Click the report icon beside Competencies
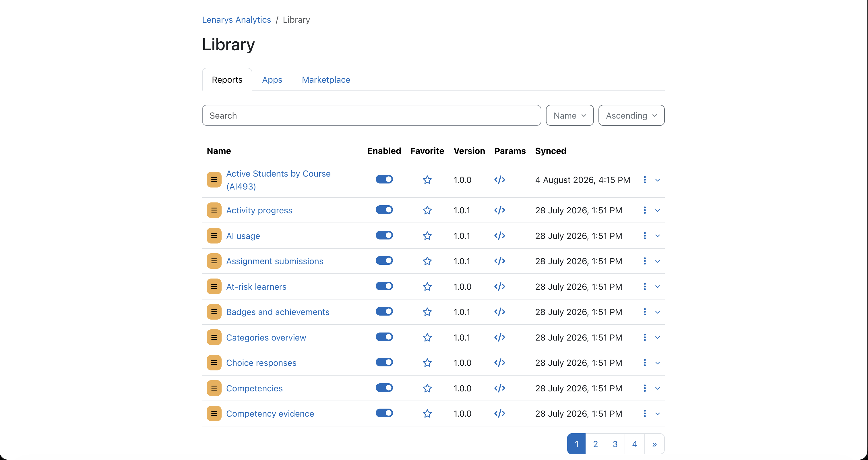Image resolution: width=868 pixels, height=460 pixels. coord(214,388)
